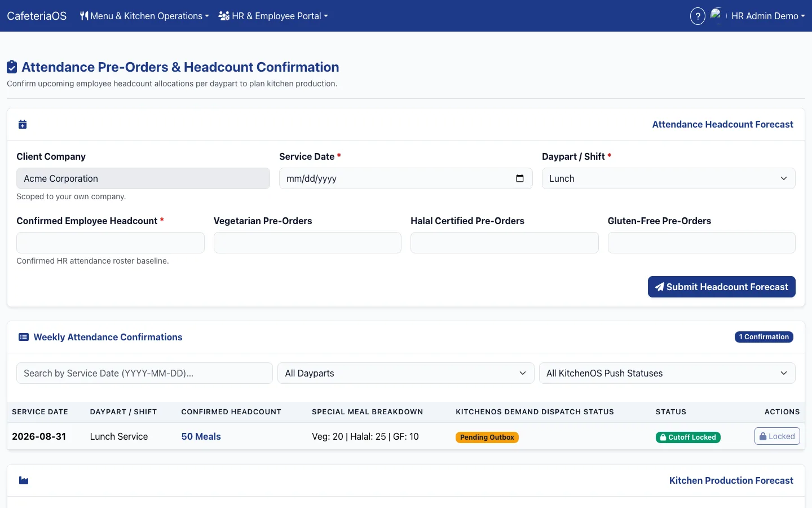
Task: Click the lock icon in Cutoff Locked badge
Action: pos(663,437)
